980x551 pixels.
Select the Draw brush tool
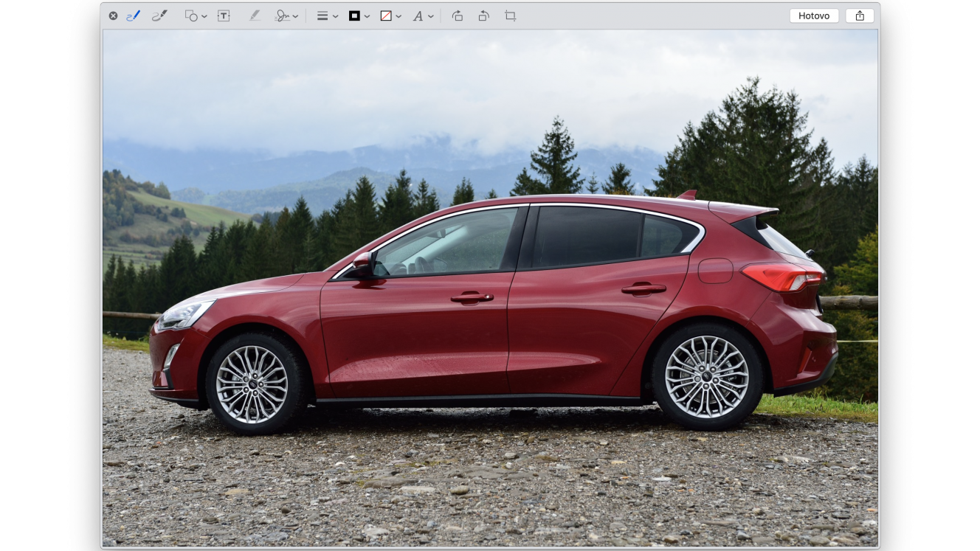point(159,15)
